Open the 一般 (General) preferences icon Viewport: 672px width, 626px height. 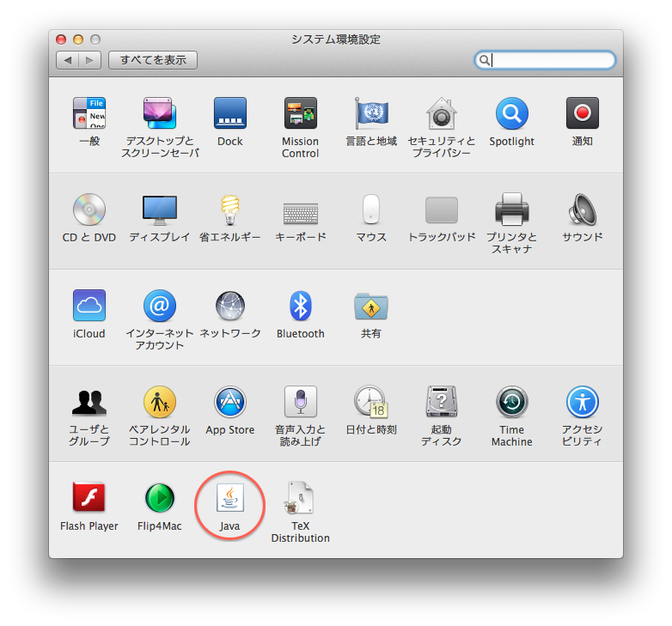tap(89, 113)
